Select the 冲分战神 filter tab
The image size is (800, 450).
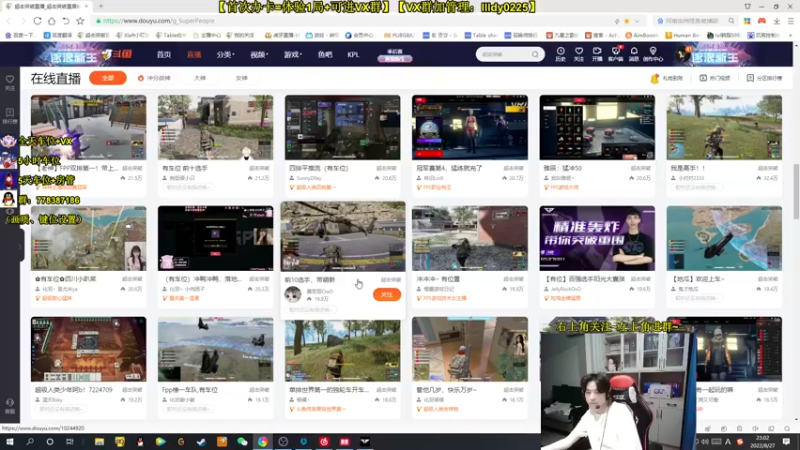click(154, 78)
